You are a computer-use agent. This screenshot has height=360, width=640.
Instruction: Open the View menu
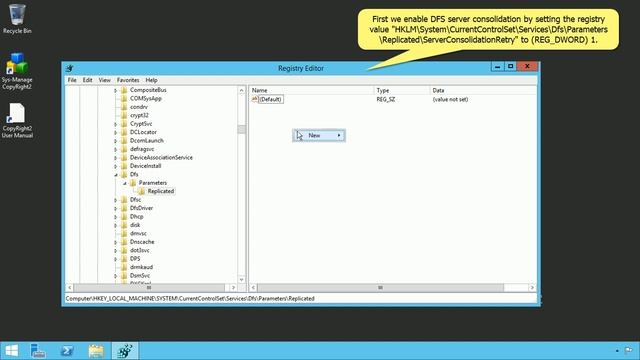[x=104, y=80]
